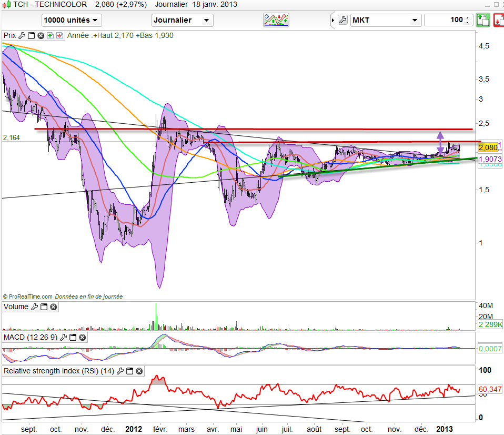
Task: Open Volume indicator wrench settings
Action: point(35,307)
